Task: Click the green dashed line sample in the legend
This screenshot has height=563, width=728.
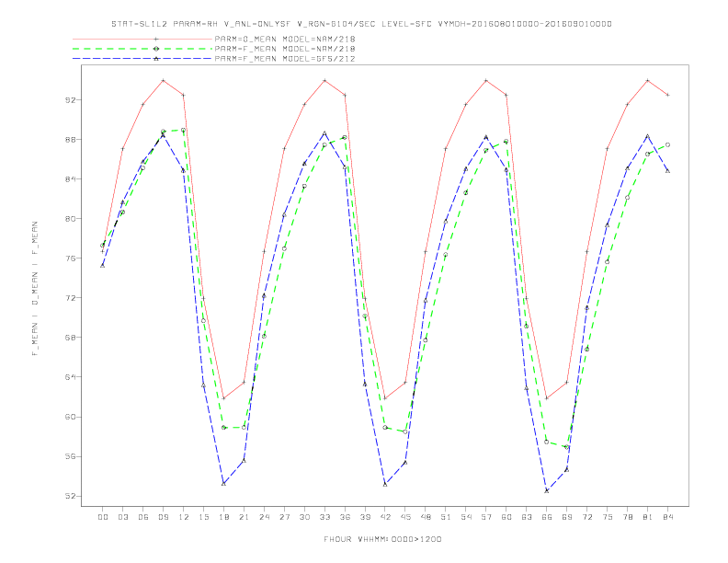Action: pyautogui.click(x=142, y=49)
